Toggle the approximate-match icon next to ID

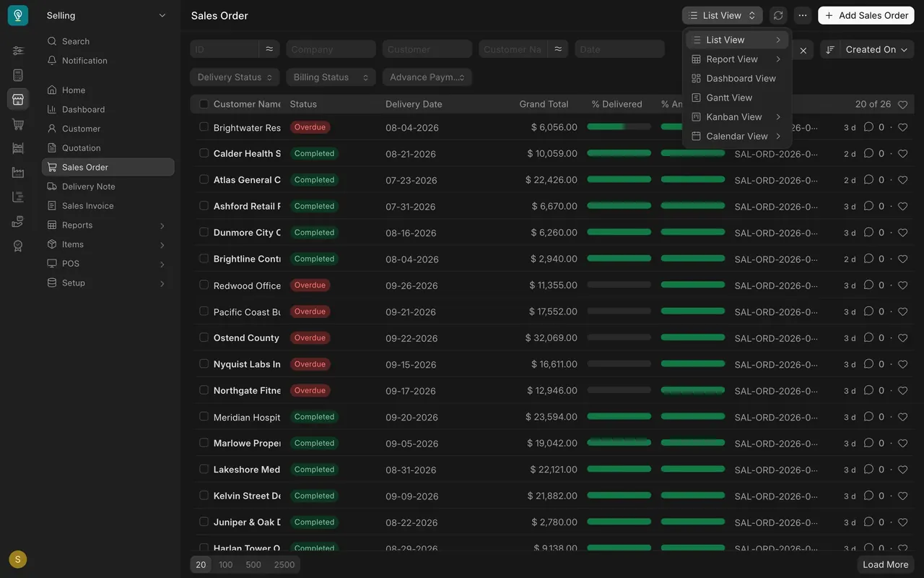point(269,49)
